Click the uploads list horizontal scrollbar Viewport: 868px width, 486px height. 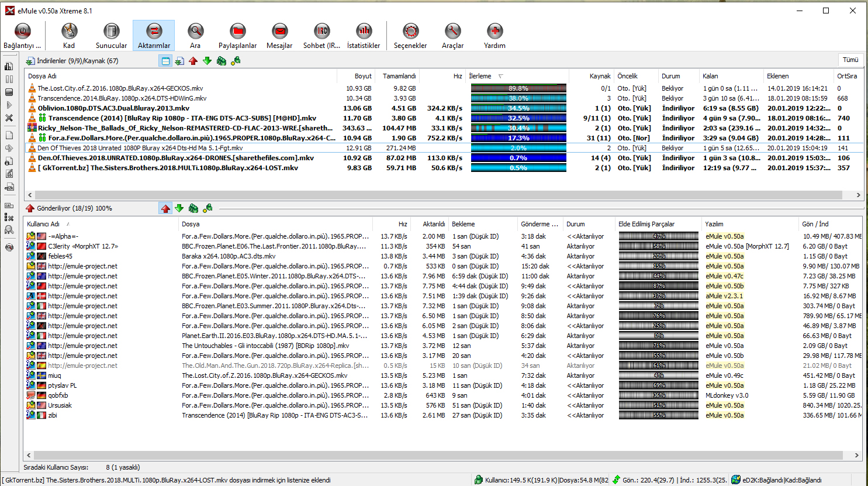pos(443,454)
